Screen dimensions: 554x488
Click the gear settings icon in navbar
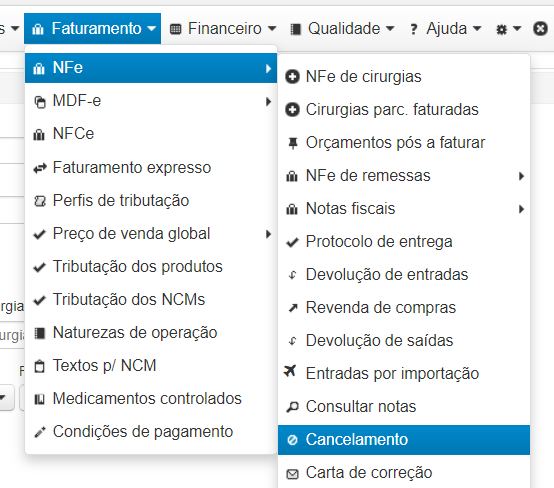click(x=501, y=29)
